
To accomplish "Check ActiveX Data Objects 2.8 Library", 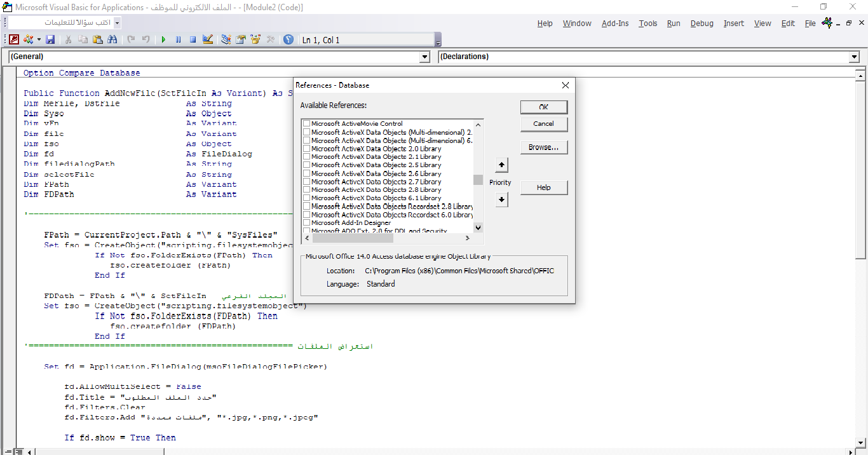I will pos(307,190).
